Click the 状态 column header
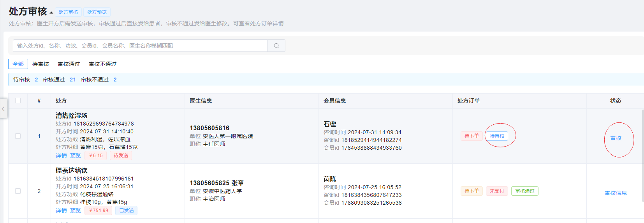The width and height of the screenshot is (644, 223). tap(616, 101)
